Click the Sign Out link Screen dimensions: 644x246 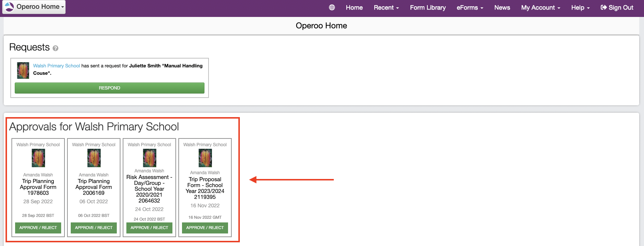[x=617, y=7]
